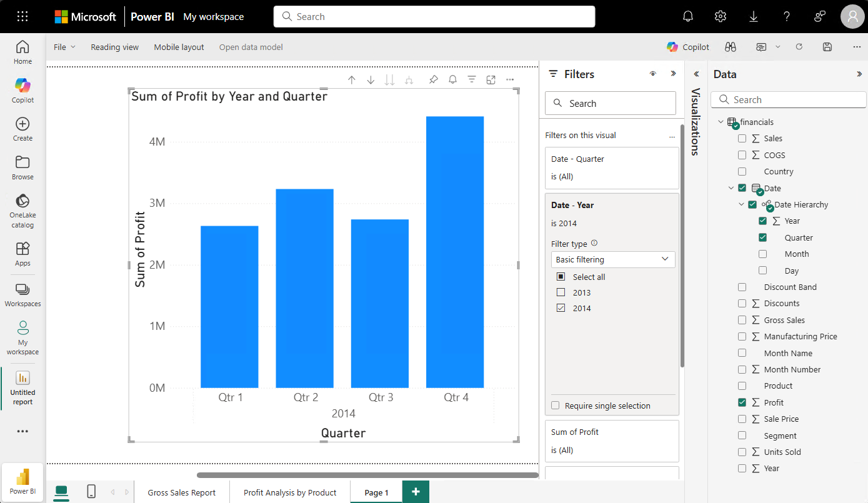Switch to the Gross Sales Report page
868x503 pixels.
181,492
